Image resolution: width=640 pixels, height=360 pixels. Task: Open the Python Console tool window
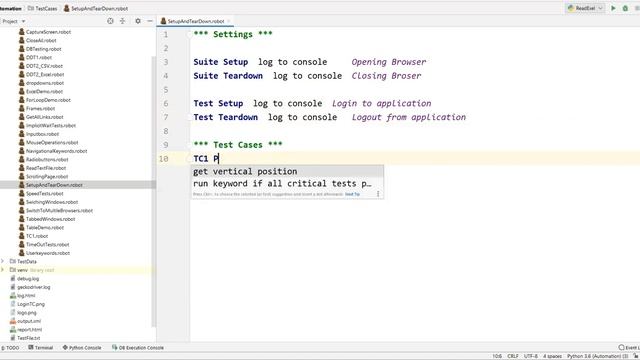pyautogui.click(x=82, y=348)
